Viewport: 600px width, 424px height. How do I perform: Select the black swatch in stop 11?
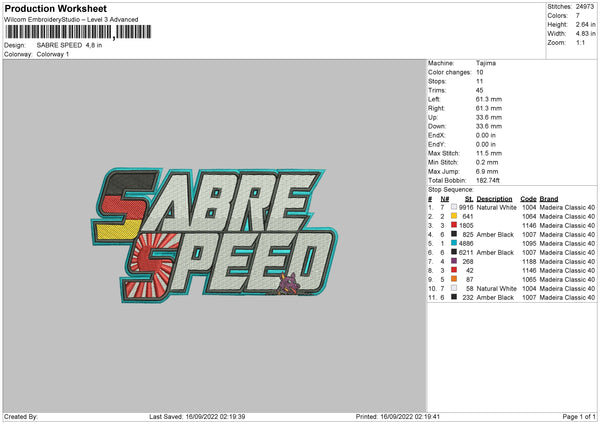point(454,297)
